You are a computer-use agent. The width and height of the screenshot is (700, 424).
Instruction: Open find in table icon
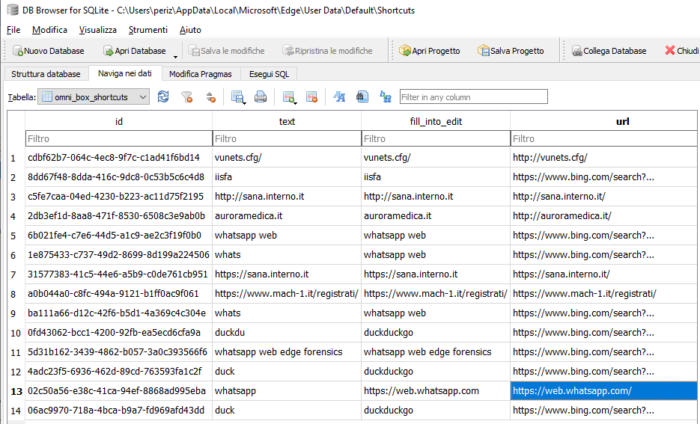362,97
